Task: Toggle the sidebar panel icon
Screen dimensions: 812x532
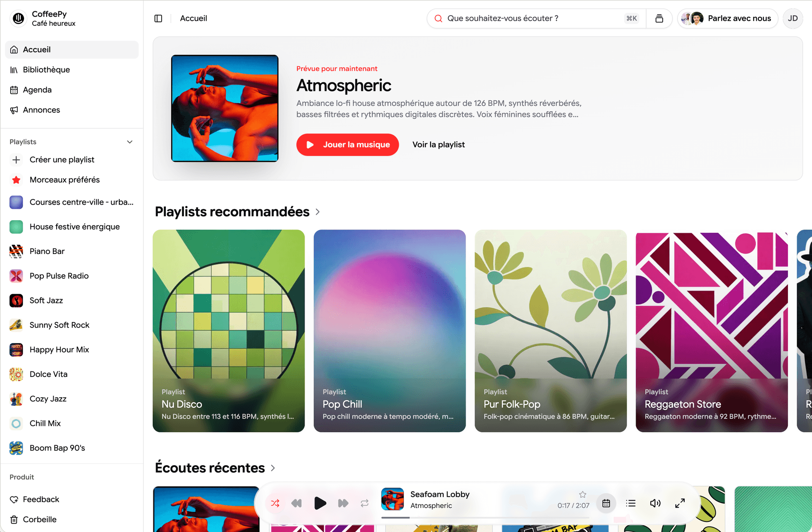Action: pos(158,19)
